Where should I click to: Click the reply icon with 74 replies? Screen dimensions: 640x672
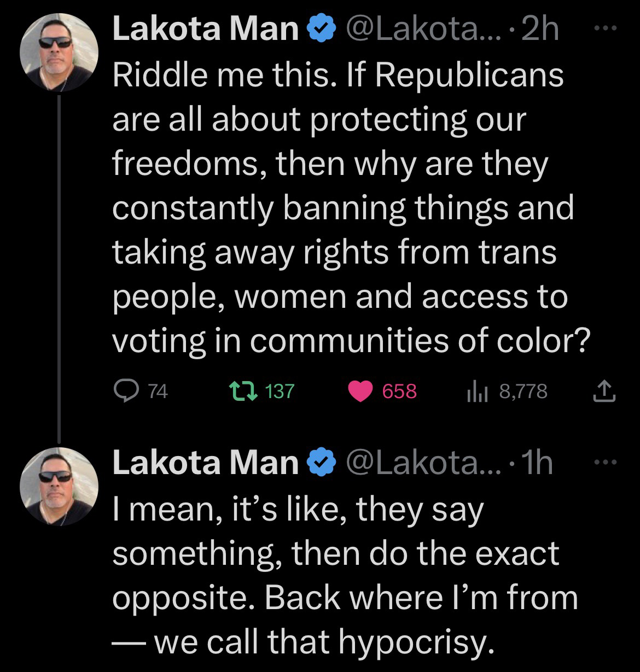tap(126, 390)
